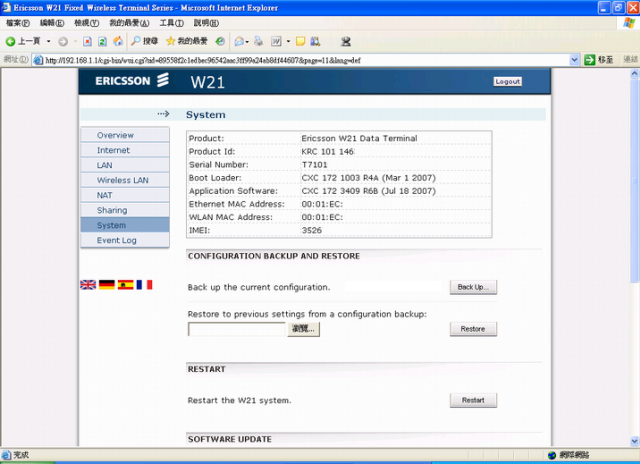Go to the Home page icon
Viewport: 640px width, 464px height.
point(118,41)
